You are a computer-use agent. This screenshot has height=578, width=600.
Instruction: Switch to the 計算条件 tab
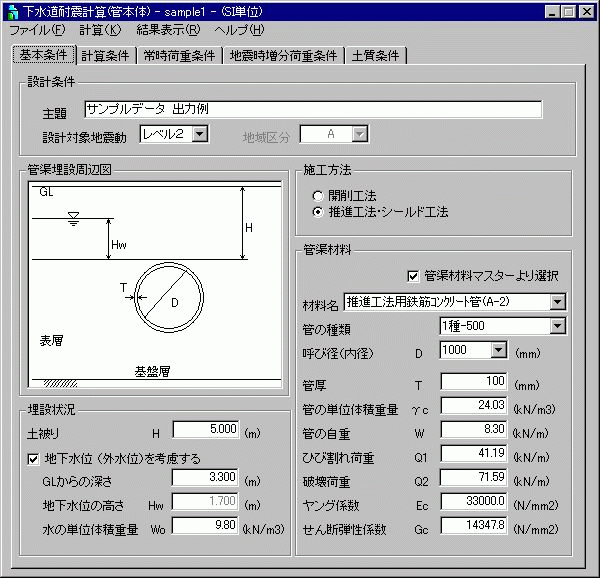(106, 56)
